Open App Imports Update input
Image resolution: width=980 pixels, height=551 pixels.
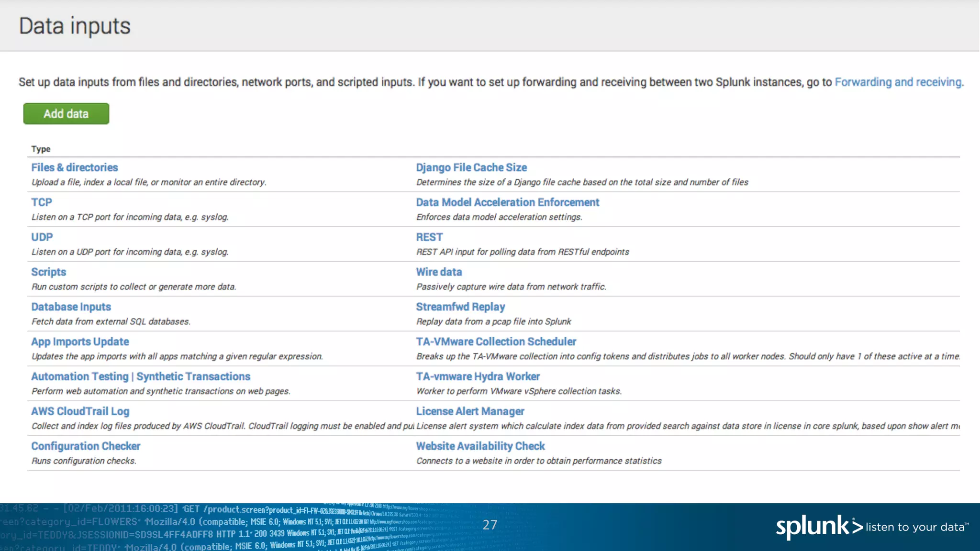80,342
